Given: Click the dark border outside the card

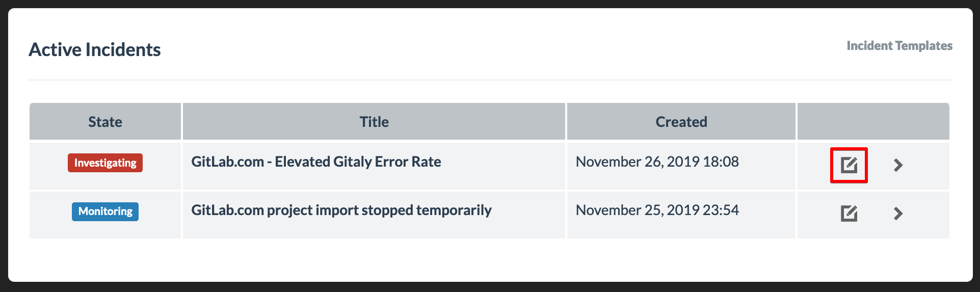Looking at the screenshot, I should 490,287.
